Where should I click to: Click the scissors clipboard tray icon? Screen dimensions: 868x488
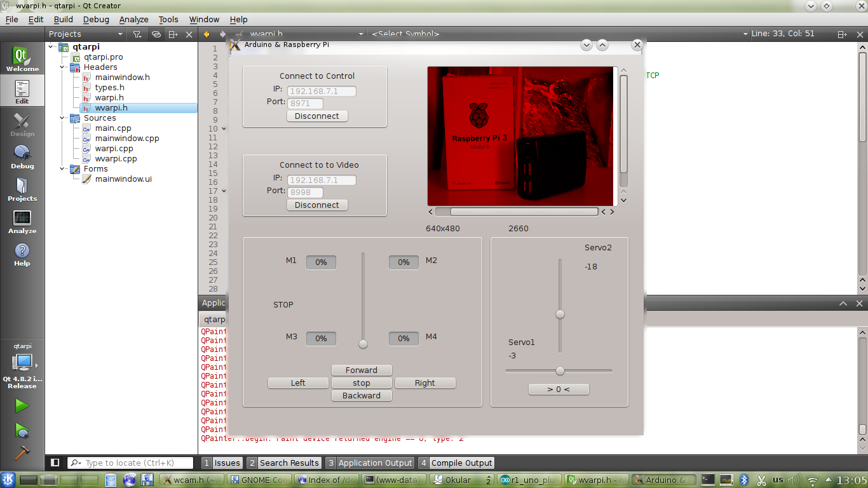click(x=761, y=480)
